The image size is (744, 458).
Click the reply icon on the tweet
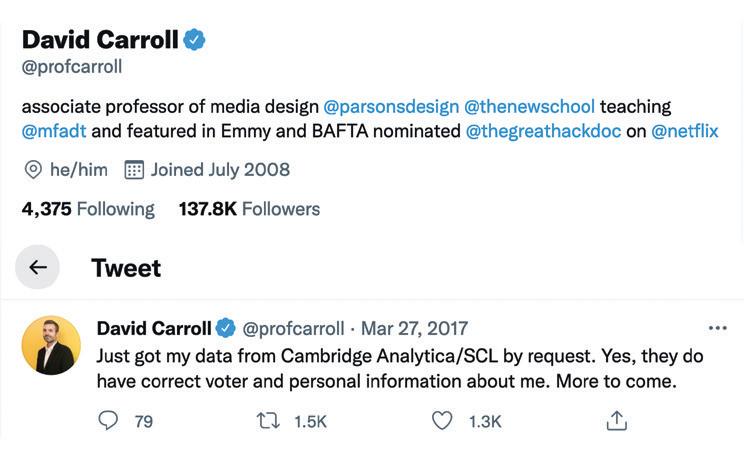coord(108,421)
